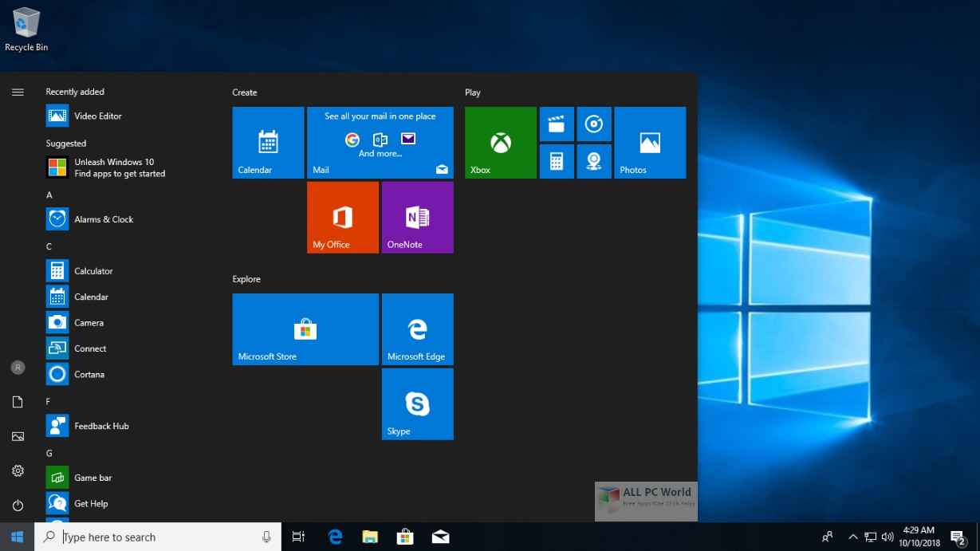Click the Power button in Start sidebar
The height and width of the screenshot is (551, 980).
pyautogui.click(x=18, y=505)
